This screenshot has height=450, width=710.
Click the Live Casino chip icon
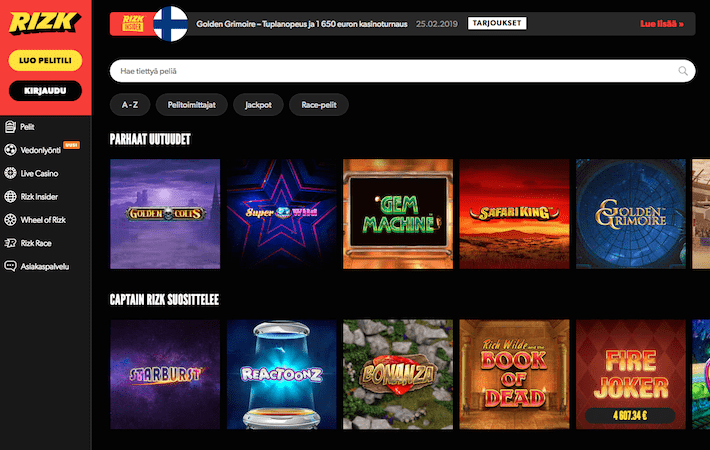(10, 173)
